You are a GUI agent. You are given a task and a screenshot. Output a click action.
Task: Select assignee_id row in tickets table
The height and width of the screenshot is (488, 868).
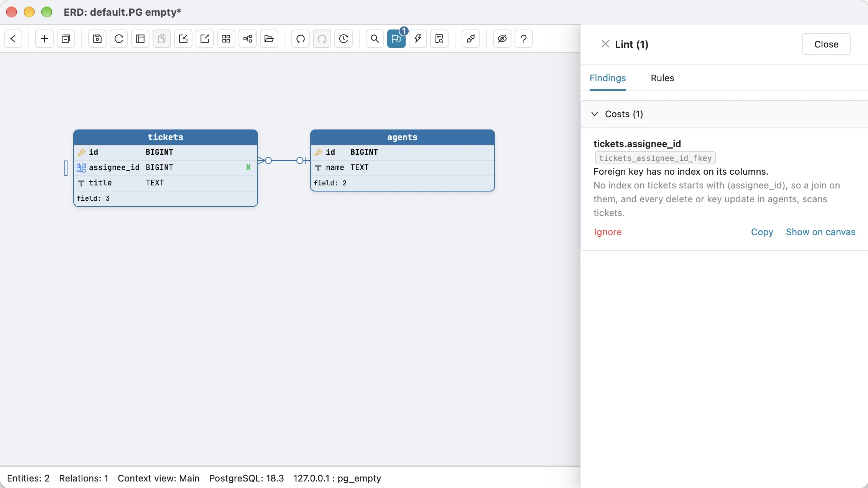(x=166, y=168)
